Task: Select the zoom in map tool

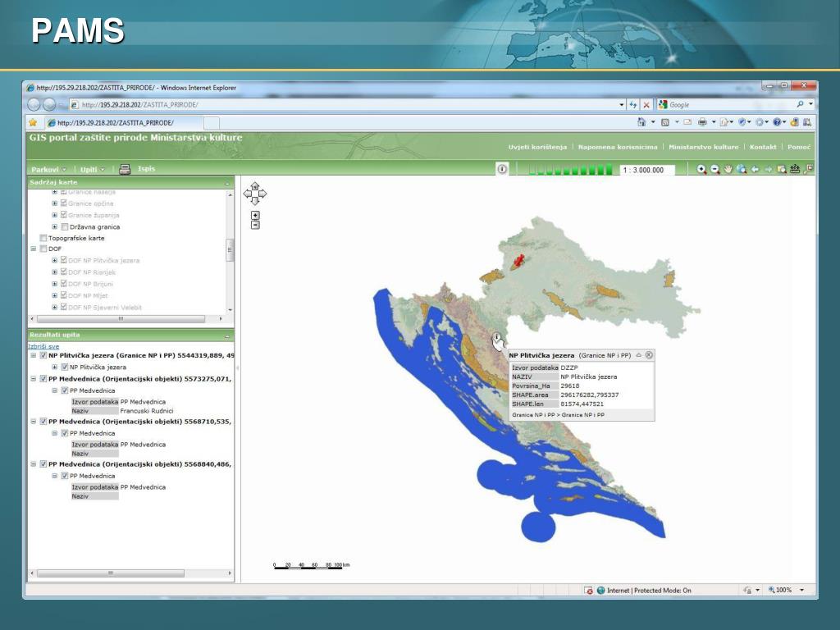Action: 701,169
